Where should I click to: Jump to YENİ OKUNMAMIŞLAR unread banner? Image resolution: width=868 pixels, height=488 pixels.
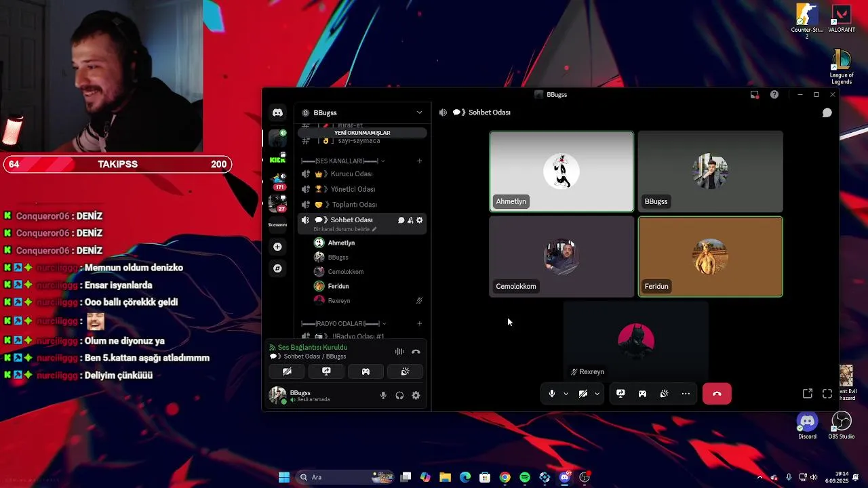point(362,133)
